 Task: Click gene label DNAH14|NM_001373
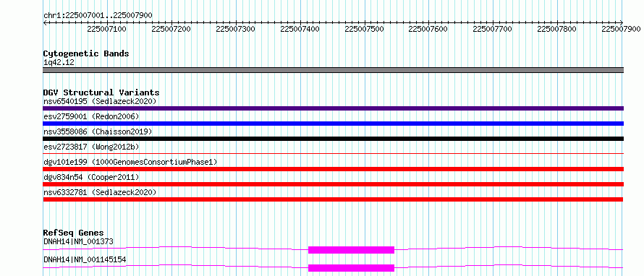78,241
